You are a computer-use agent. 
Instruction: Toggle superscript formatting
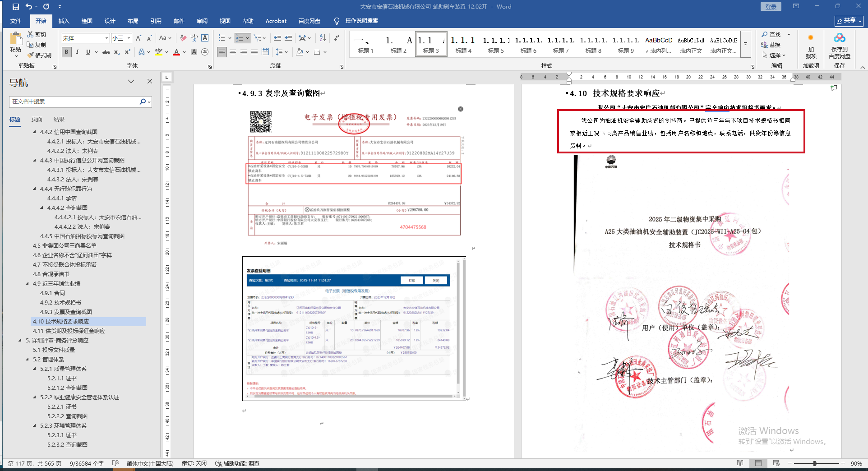coord(128,52)
